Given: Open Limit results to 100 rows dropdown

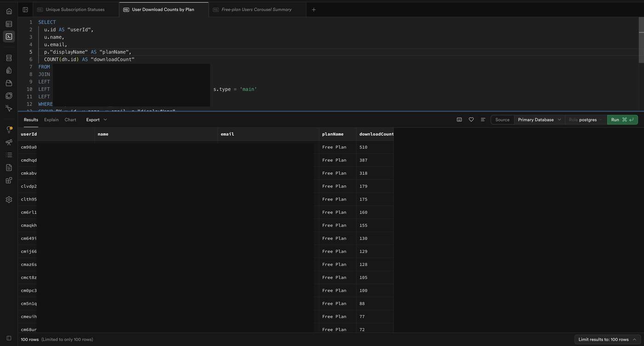Looking at the screenshot, I should coord(608,340).
